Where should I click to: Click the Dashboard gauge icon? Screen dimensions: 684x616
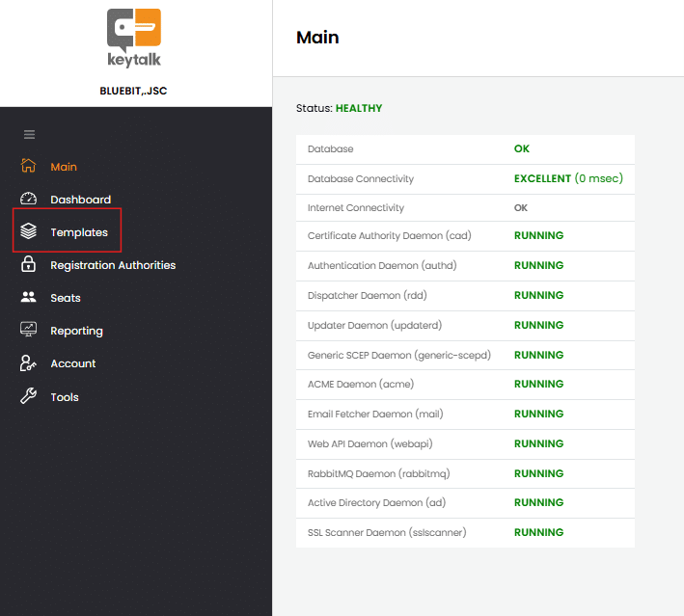(x=29, y=200)
